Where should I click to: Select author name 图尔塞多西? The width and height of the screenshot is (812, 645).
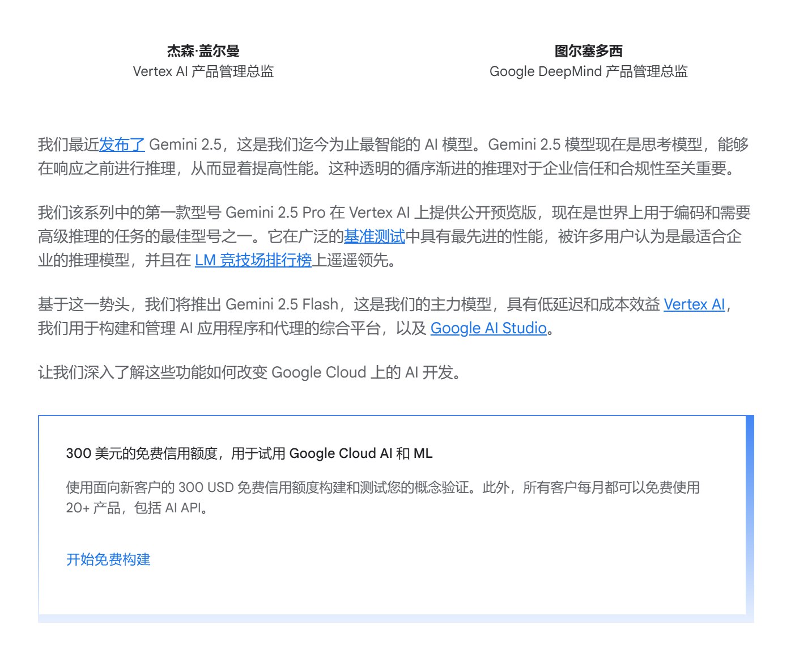(x=589, y=51)
